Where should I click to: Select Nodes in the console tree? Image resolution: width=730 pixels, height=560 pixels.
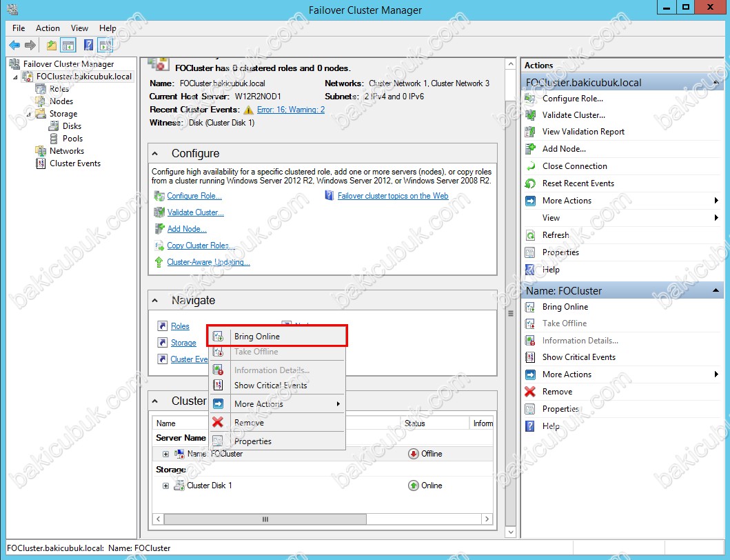(61, 101)
